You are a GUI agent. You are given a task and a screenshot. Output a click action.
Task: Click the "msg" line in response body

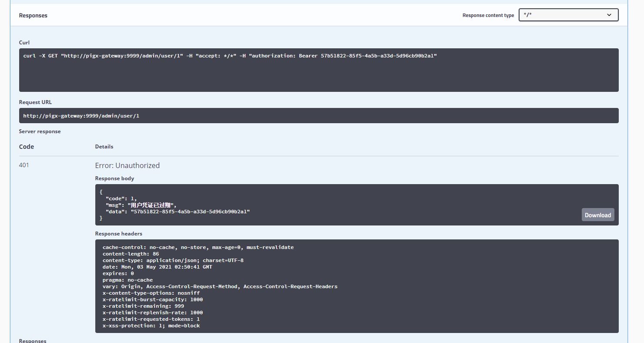(141, 205)
